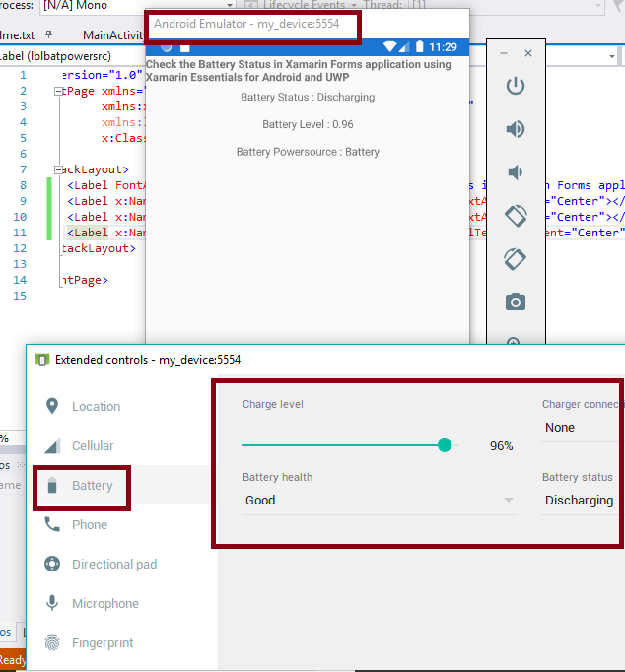
Task: Click the Android Emulator window title bar
Action: (x=307, y=24)
